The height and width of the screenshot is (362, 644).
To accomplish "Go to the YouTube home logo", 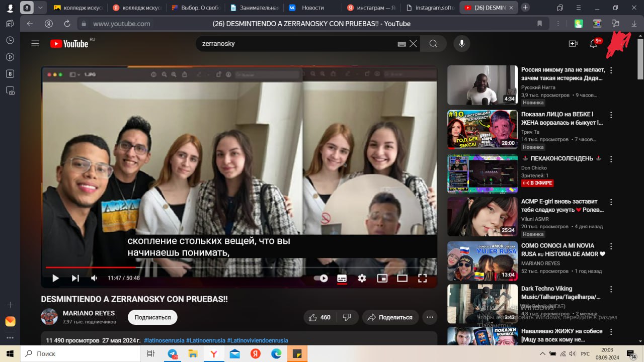I will click(69, 44).
